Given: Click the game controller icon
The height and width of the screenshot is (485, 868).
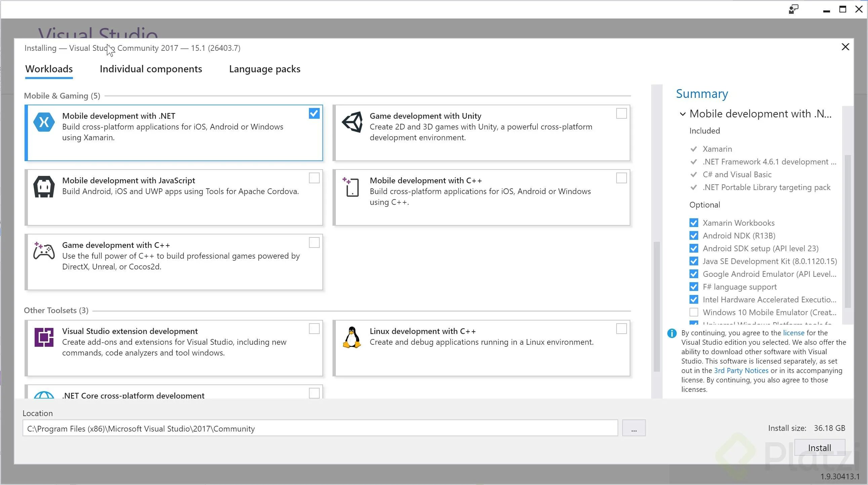Looking at the screenshot, I should 44,251.
